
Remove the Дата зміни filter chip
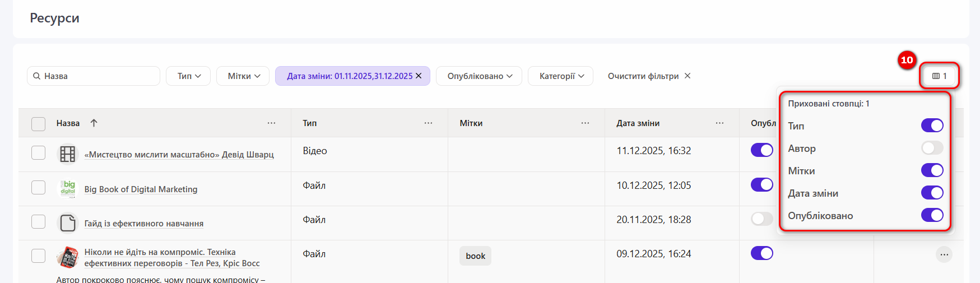(x=419, y=76)
